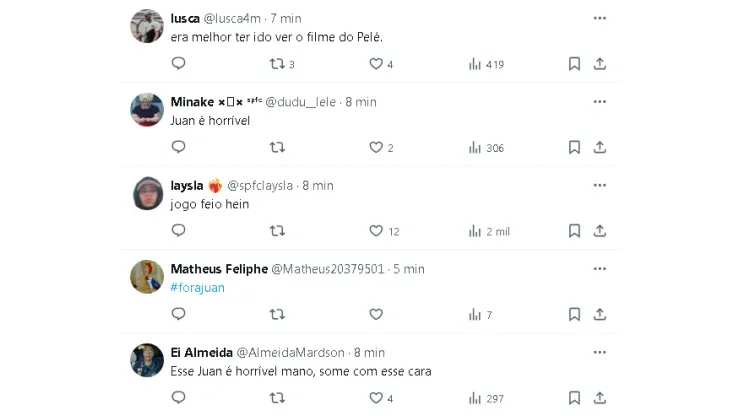Viewport: 740px width, 416px height.
Task: Bookmark Matheus Feliphe's tweet
Action: [x=574, y=314]
